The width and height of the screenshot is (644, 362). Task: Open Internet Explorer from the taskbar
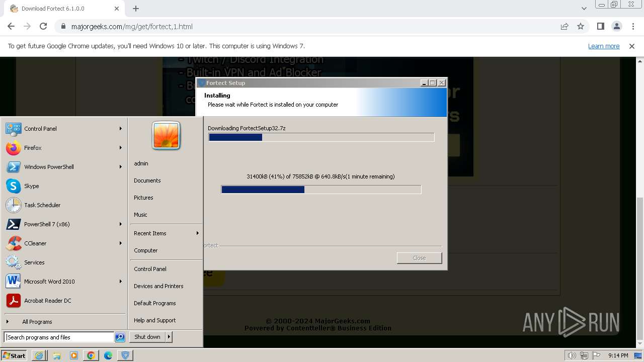click(x=39, y=355)
